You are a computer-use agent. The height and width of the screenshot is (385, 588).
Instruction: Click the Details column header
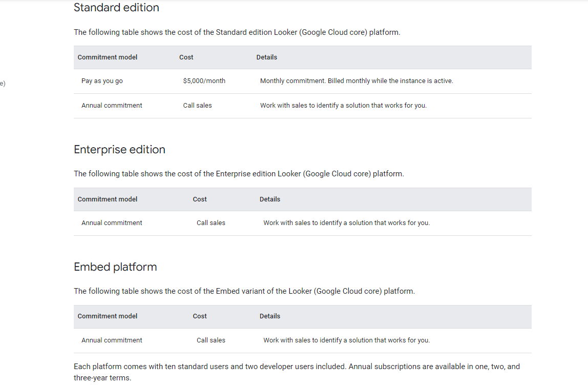click(267, 57)
